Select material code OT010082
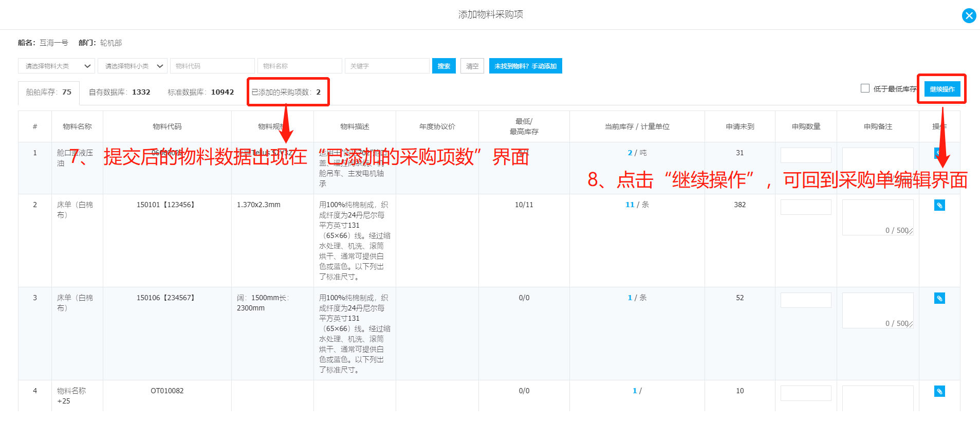 (x=167, y=391)
